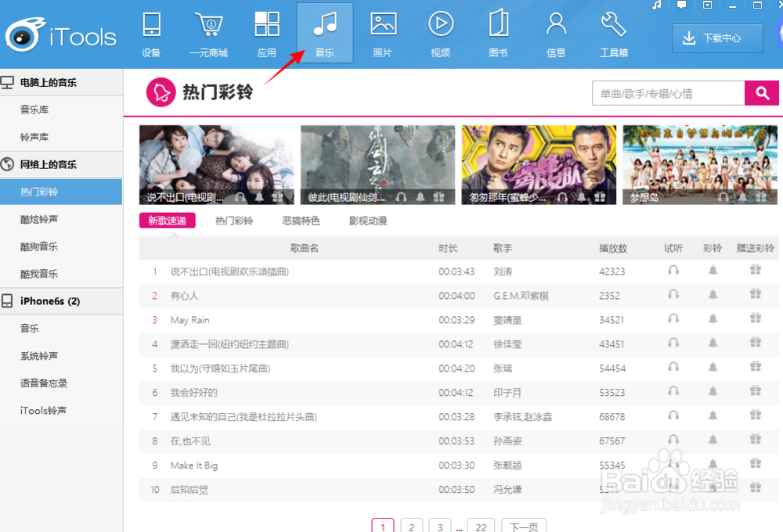Go to page 3
783x532 pixels.
(440, 526)
